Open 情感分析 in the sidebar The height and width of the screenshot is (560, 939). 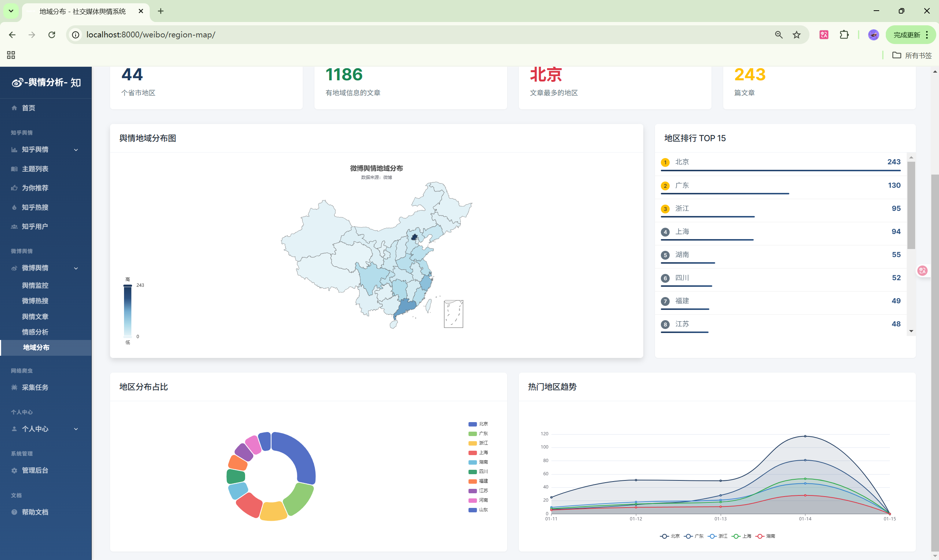pyautogui.click(x=35, y=332)
